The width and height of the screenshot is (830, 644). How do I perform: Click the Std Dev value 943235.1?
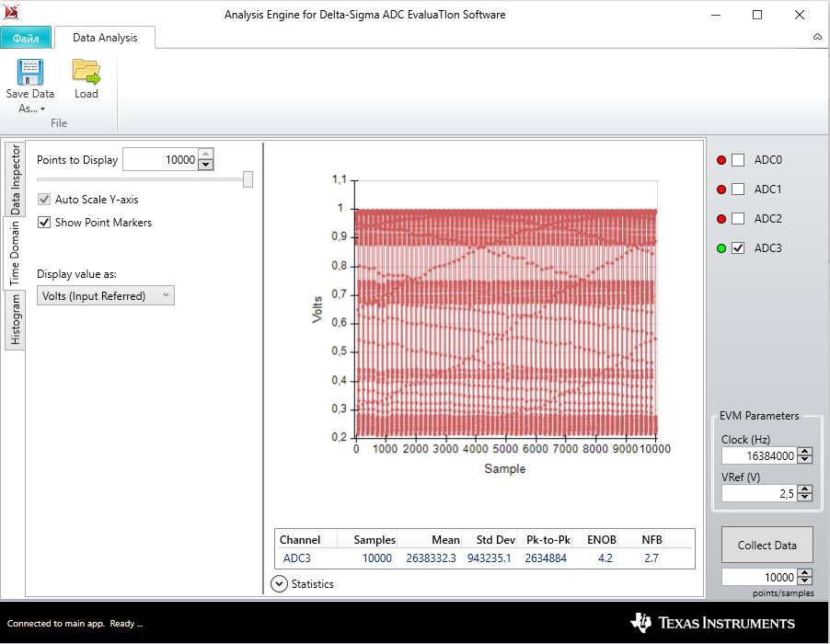click(x=490, y=558)
